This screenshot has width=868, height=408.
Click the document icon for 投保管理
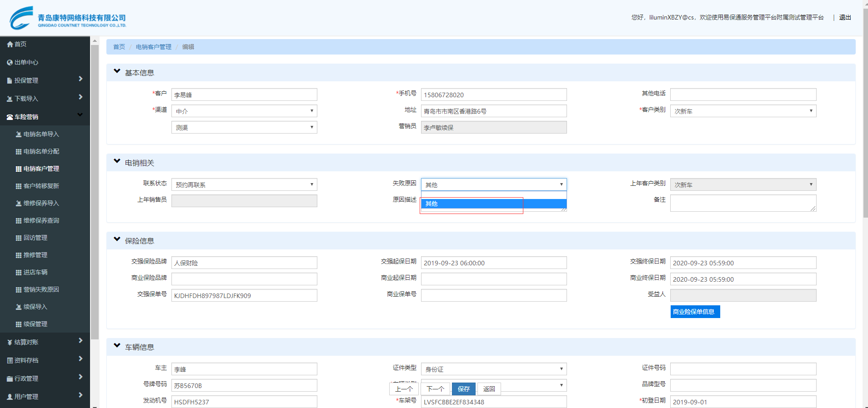[10, 81]
